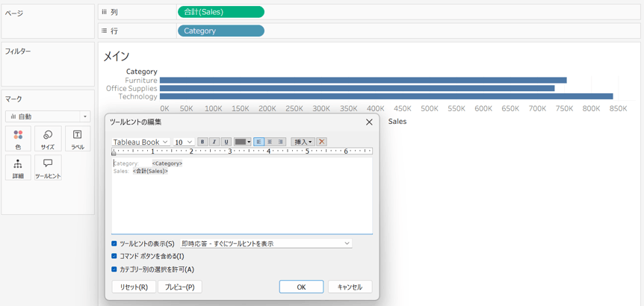Open the font size 10 dropdown

184,142
